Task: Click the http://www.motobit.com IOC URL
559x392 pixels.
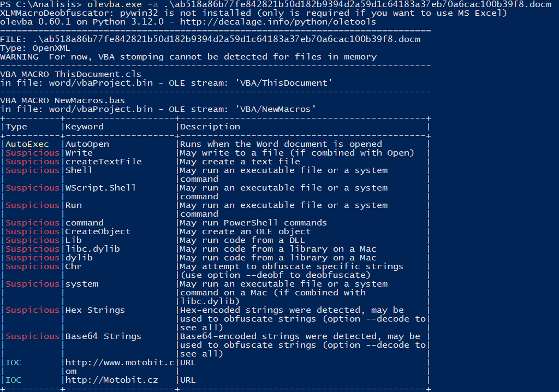Action: pyautogui.click(x=120, y=363)
